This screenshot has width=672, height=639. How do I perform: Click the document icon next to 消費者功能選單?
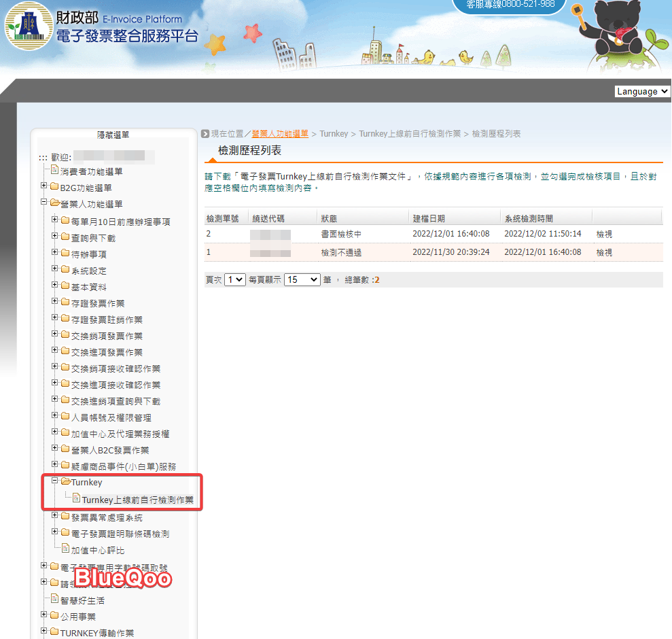point(54,171)
